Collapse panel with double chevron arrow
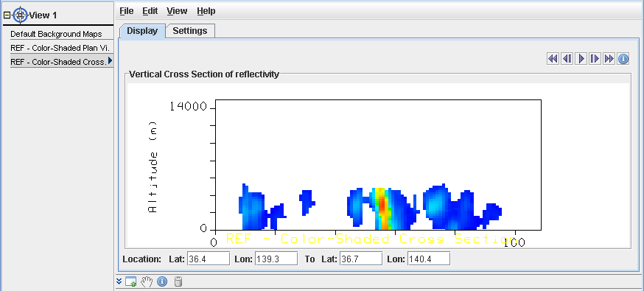 click(119, 281)
